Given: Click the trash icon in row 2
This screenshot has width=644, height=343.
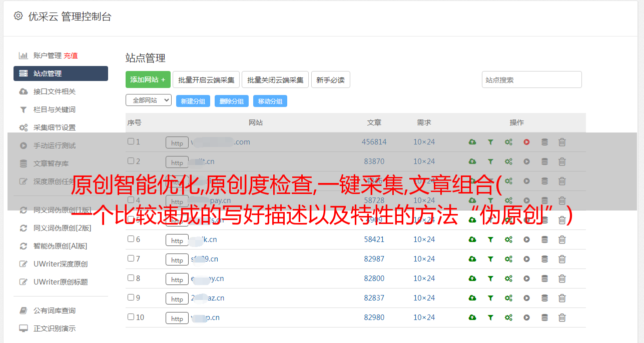Looking at the screenshot, I should 562,161.
